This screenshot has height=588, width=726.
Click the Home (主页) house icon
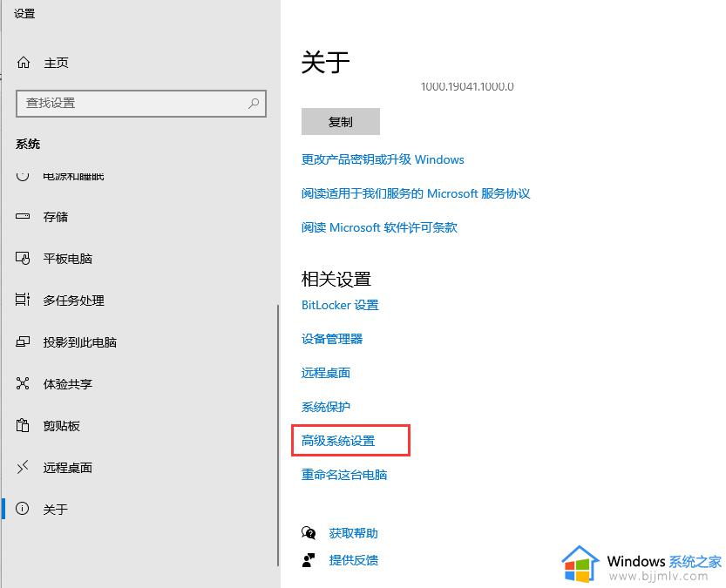coord(24,62)
